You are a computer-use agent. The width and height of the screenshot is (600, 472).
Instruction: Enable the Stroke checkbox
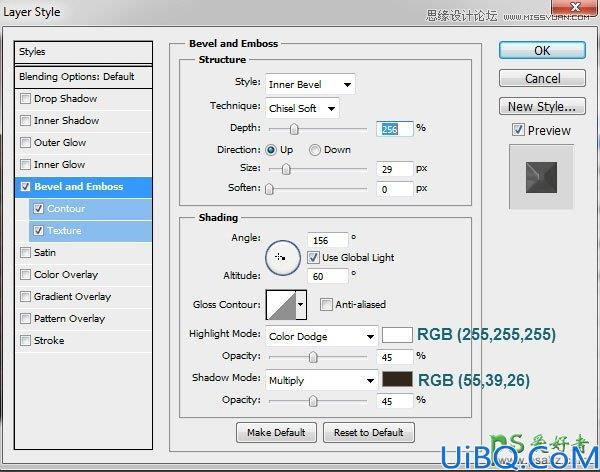(x=25, y=340)
